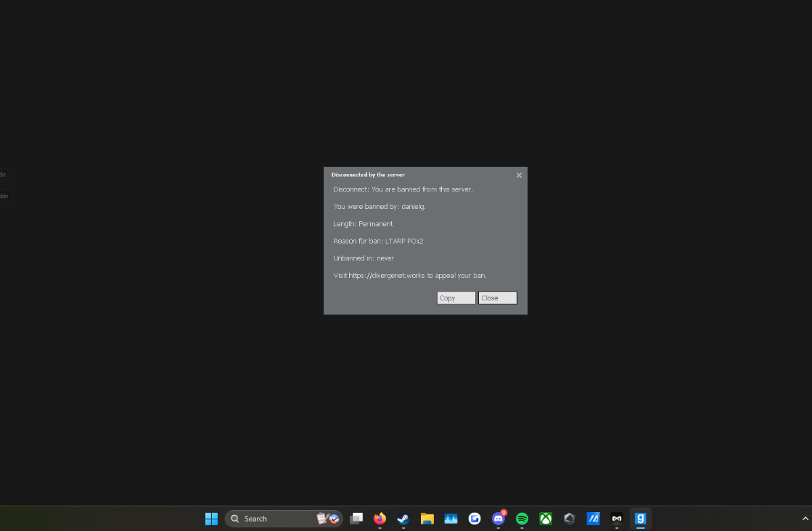The height and width of the screenshot is (531, 812).
Task: Open the Photos app taskbar icon
Action: point(451,519)
